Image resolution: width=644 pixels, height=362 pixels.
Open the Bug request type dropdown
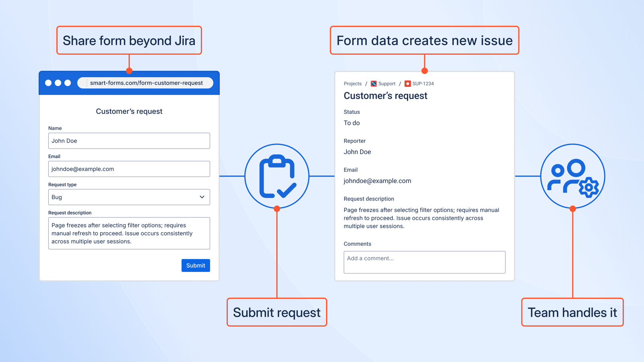(x=129, y=197)
